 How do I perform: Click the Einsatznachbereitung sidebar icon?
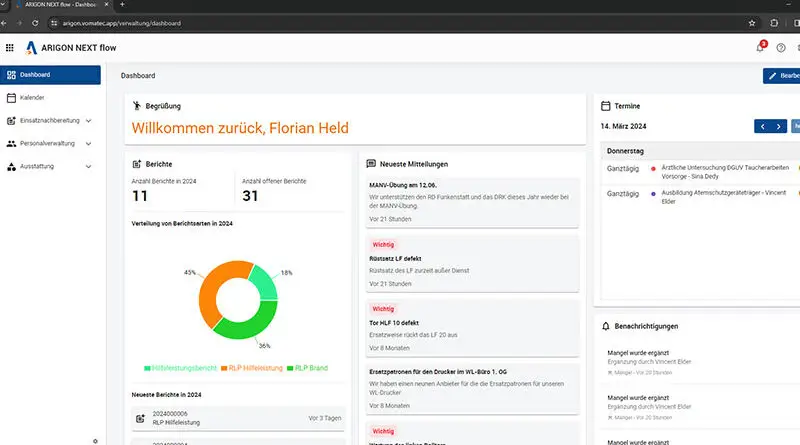pyautogui.click(x=11, y=120)
